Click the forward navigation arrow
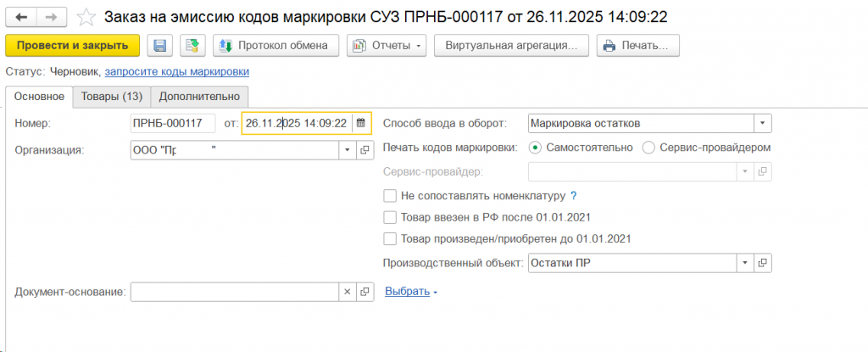 click(x=50, y=16)
